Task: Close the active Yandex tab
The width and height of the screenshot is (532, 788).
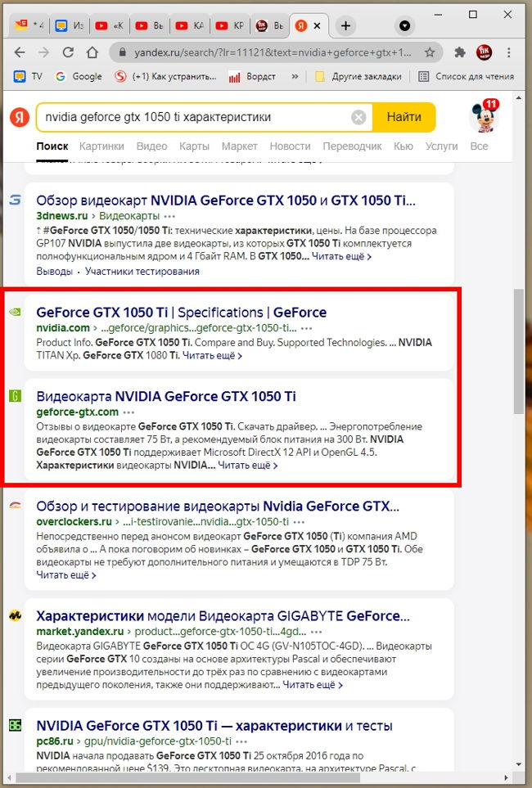Action: click(x=318, y=25)
